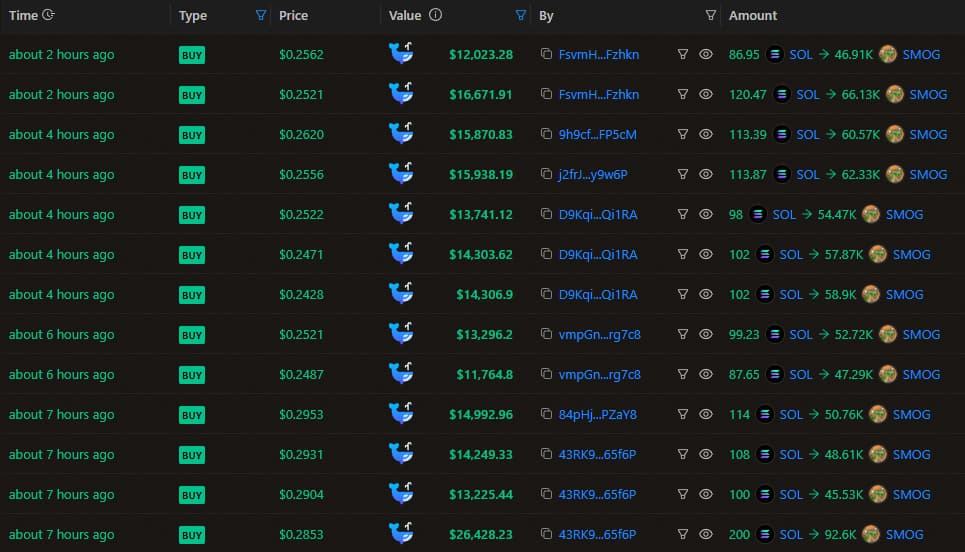Click SOL token link in 200 SOL row
The height and width of the screenshot is (552, 965).
(x=791, y=534)
